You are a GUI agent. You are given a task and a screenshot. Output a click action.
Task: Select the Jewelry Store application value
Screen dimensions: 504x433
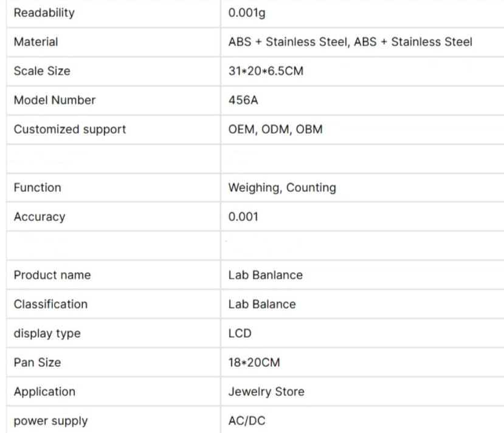pos(266,392)
